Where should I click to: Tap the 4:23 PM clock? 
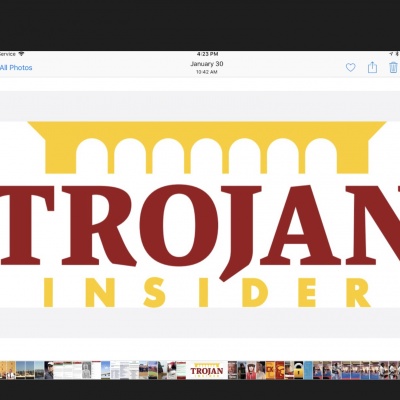pyautogui.click(x=207, y=54)
